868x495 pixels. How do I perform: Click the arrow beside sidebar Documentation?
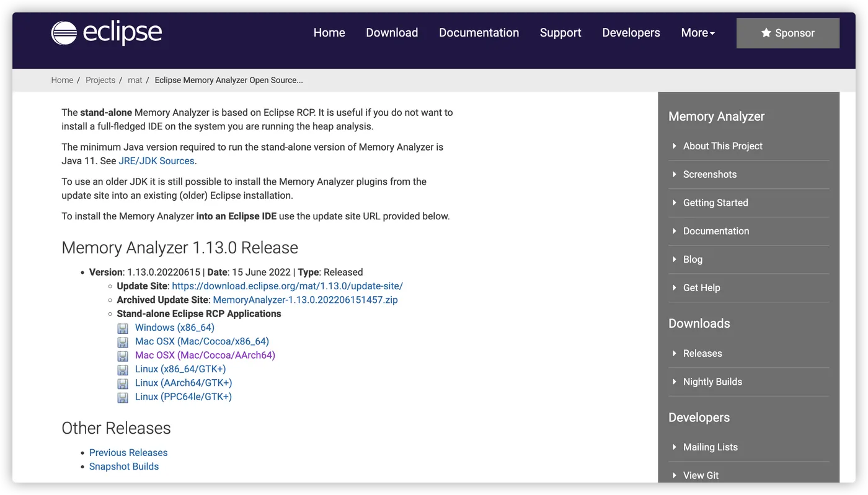(675, 231)
